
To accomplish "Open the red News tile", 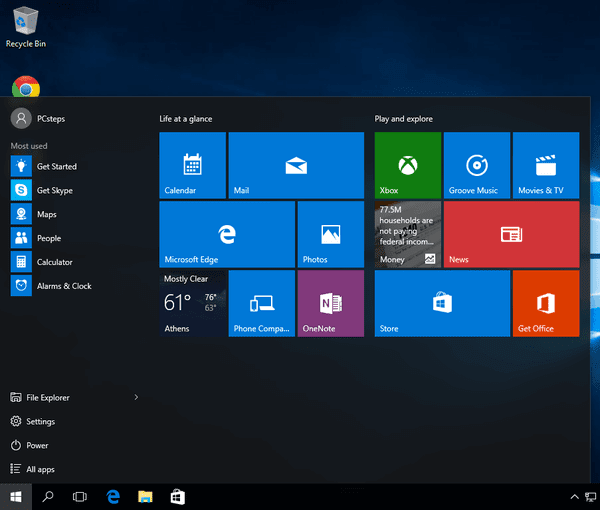I will [x=512, y=234].
